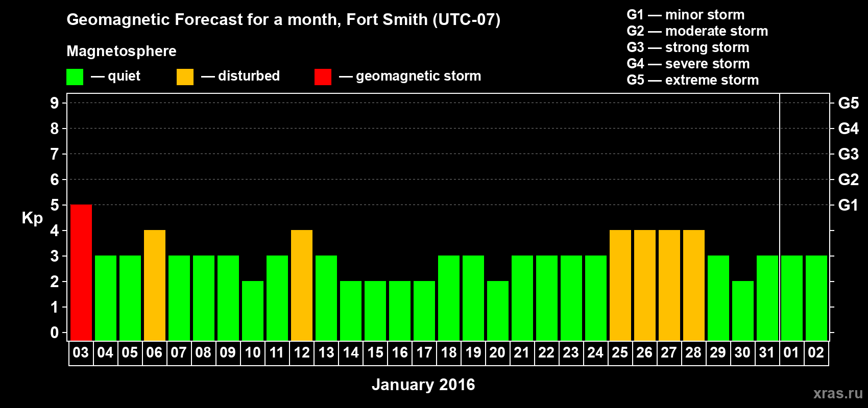The width and height of the screenshot is (868, 408).
Task: Click the G1 label on the right axis
Action: (848, 205)
